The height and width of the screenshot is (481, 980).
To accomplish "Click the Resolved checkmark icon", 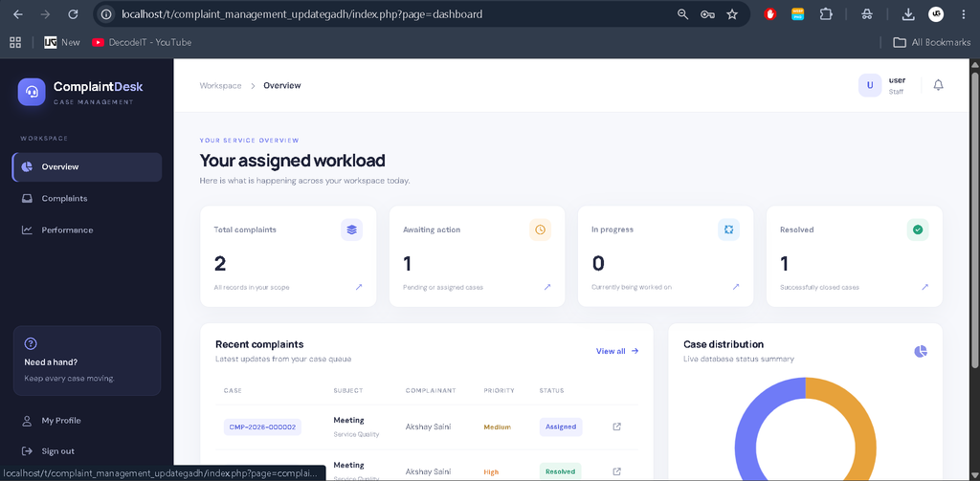I will pos(918,230).
